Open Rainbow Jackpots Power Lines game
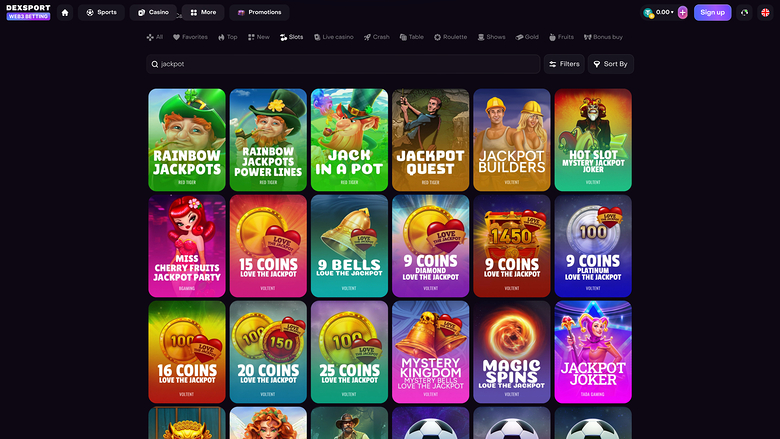 coord(268,140)
